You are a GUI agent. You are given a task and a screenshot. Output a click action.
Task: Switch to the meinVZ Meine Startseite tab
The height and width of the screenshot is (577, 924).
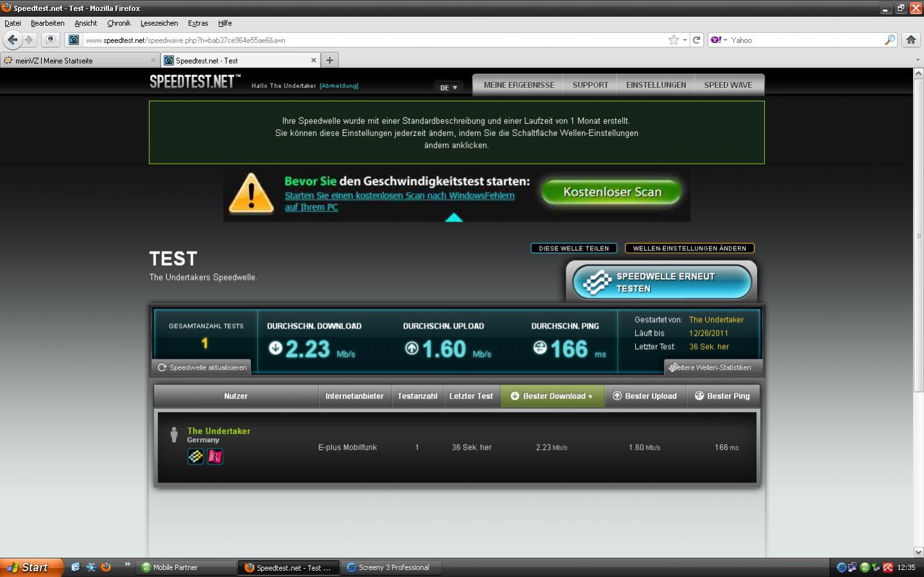point(80,60)
